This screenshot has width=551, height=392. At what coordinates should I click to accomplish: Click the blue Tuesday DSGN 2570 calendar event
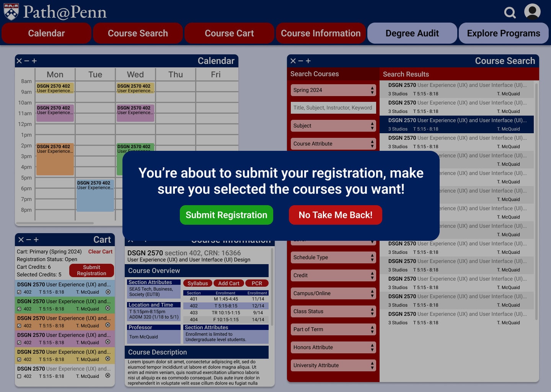pyautogui.click(x=95, y=196)
